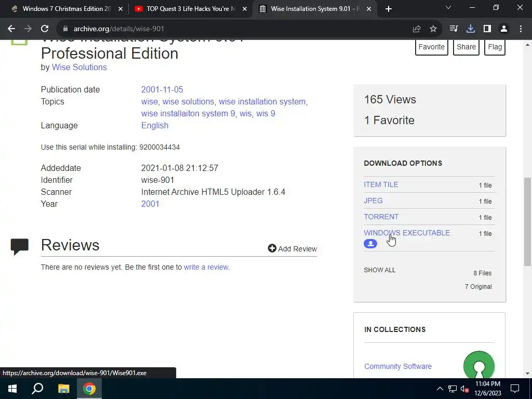Image resolution: width=532 pixels, height=399 pixels.
Task: Open Chrome downloads icon
Action: pyautogui.click(x=471, y=29)
